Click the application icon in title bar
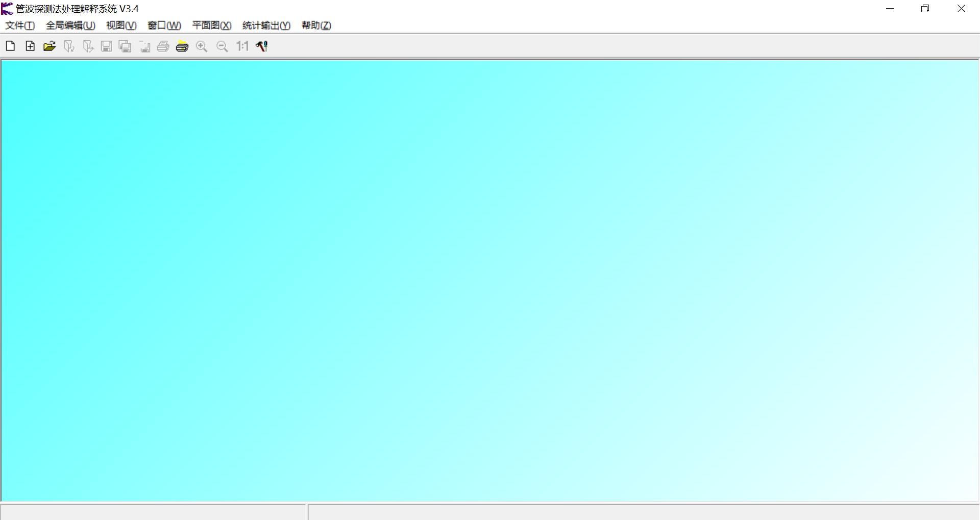This screenshot has width=980, height=520. [7, 9]
